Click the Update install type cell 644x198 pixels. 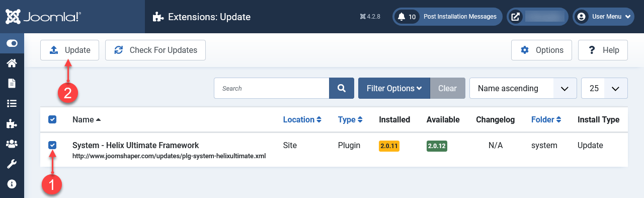click(x=590, y=146)
